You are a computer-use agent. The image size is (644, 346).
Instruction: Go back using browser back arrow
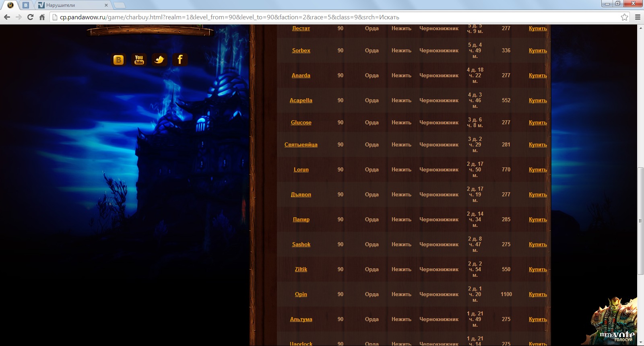point(7,17)
